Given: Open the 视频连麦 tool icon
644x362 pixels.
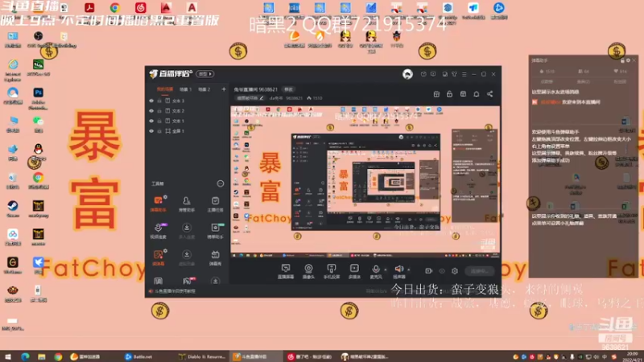Looking at the screenshot, I should point(158,231).
